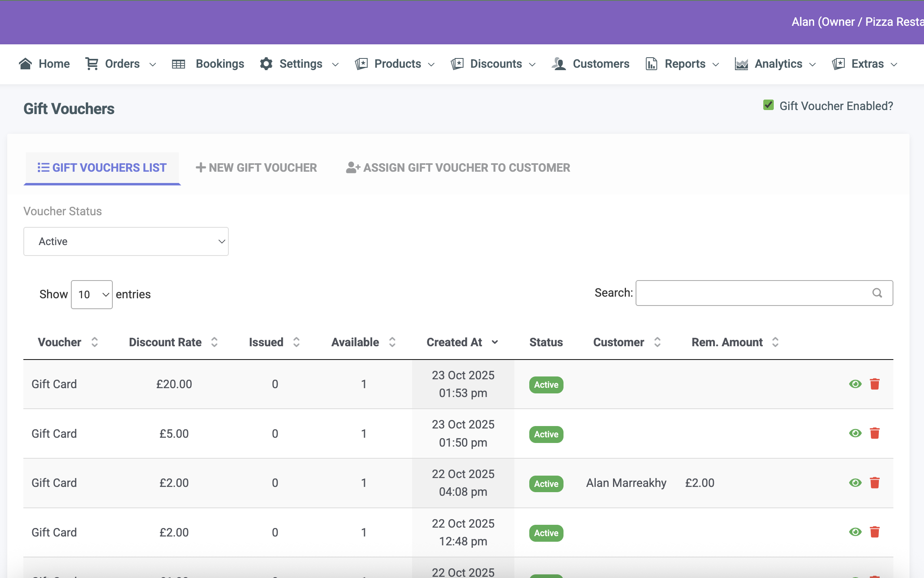Delete the £20.00 gift card with trash icon
Screen dimensions: 924x578
pyautogui.click(x=874, y=384)
